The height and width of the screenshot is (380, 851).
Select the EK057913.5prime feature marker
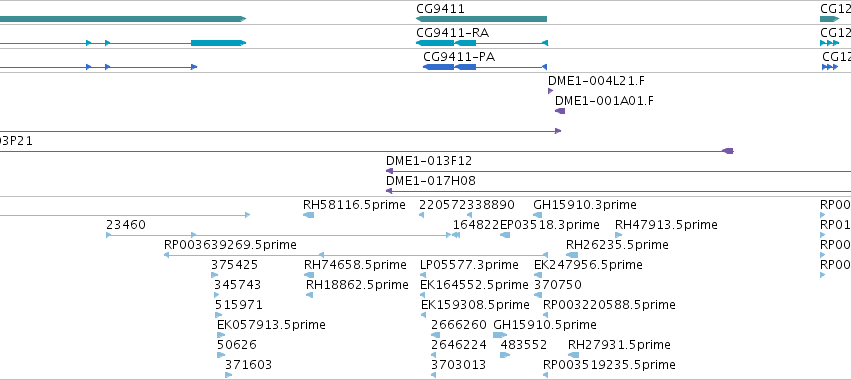coord(221,335)
